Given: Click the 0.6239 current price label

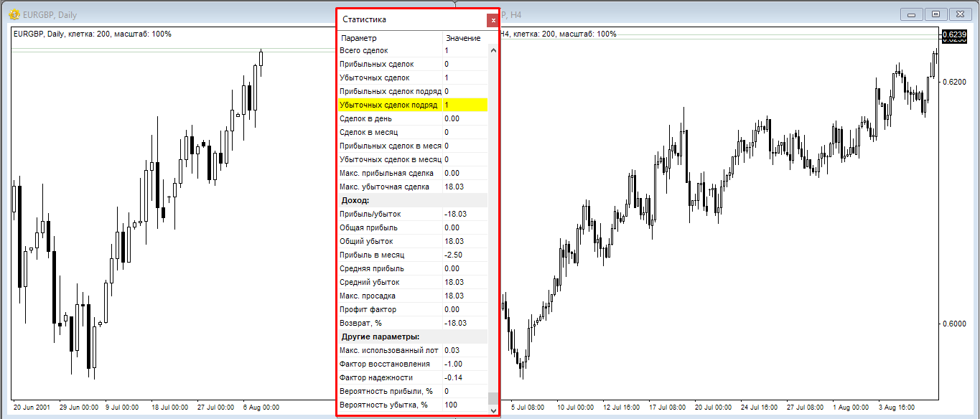Looking at the screenshot, I should (x=954, y=35).
